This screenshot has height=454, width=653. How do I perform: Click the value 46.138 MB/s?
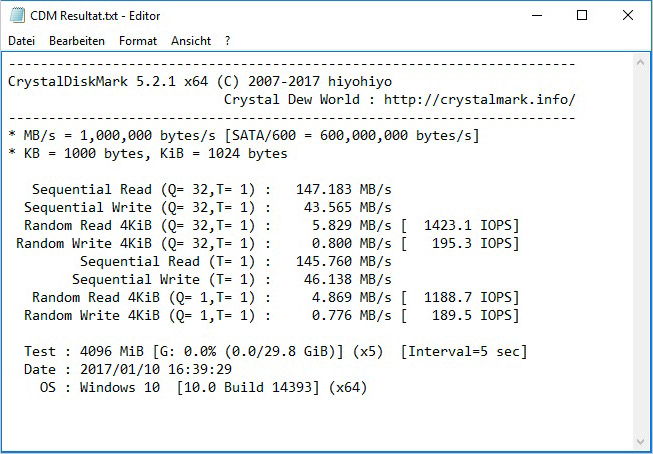click(348, 279)
